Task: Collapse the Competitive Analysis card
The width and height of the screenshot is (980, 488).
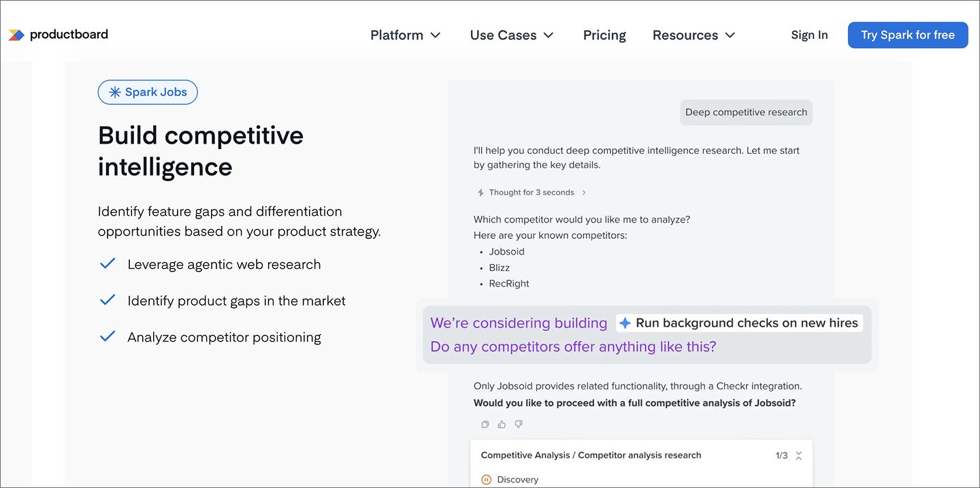Action: coord(798,455)
